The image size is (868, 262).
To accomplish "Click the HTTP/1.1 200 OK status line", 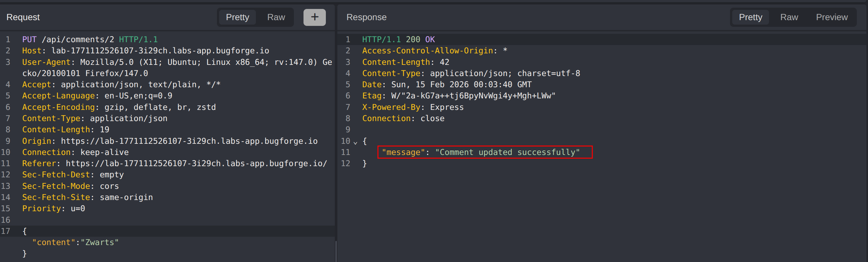I will pos(398,39).
